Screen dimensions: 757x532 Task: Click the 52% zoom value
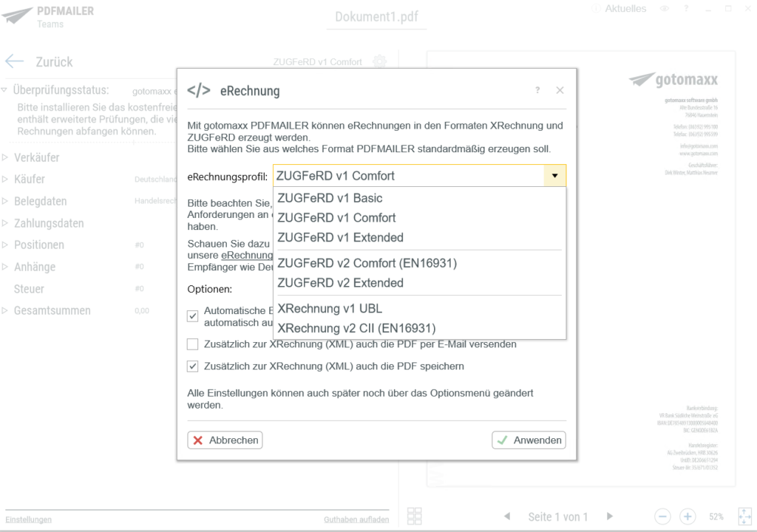[716, 516]
